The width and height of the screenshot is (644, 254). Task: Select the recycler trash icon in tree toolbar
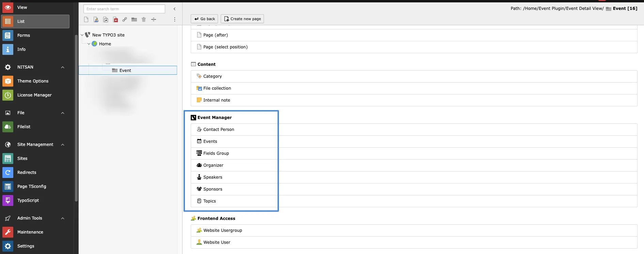coord(144,19)
